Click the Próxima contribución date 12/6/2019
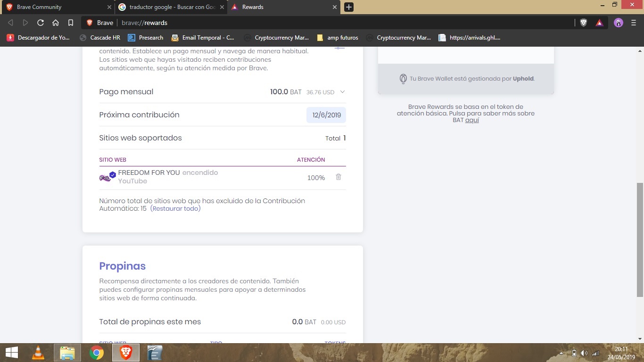Screen dimensions: 644x362 click(326, 115)
